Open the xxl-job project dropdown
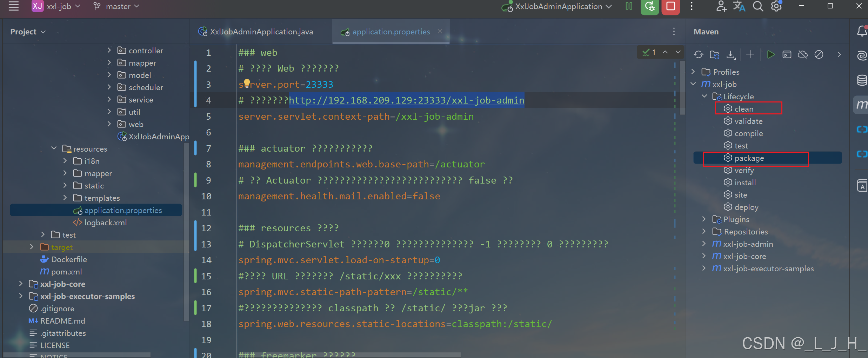Screen dimensions: 868x358 click(56, 6)
